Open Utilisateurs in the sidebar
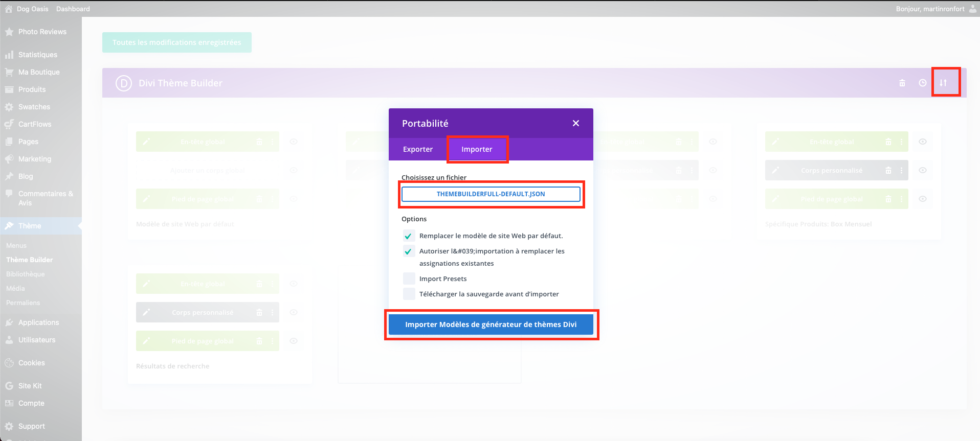Screen dimensions: 980x441 37,340
